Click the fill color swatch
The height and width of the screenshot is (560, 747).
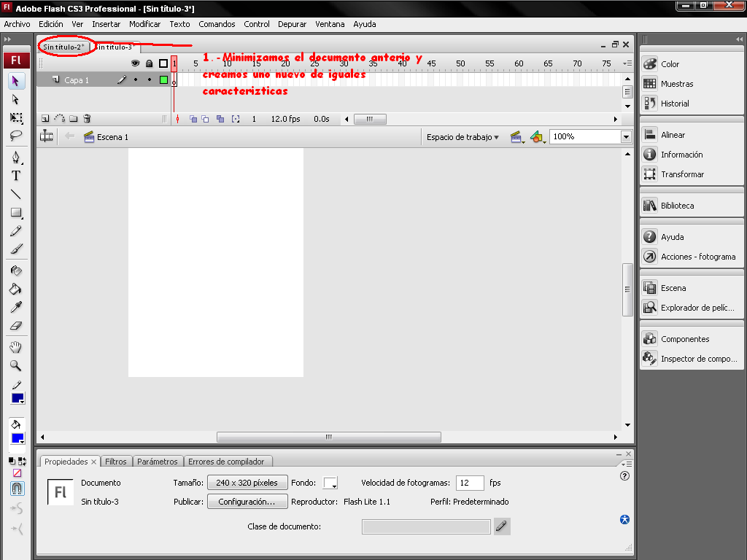tap(18, 438)
